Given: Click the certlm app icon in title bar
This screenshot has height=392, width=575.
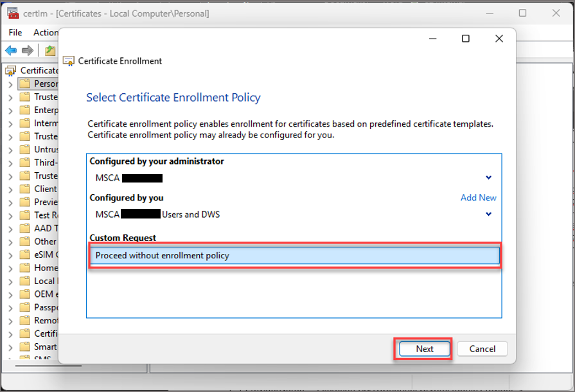Looking at the screenshot, I should click(x=13, y=13).
